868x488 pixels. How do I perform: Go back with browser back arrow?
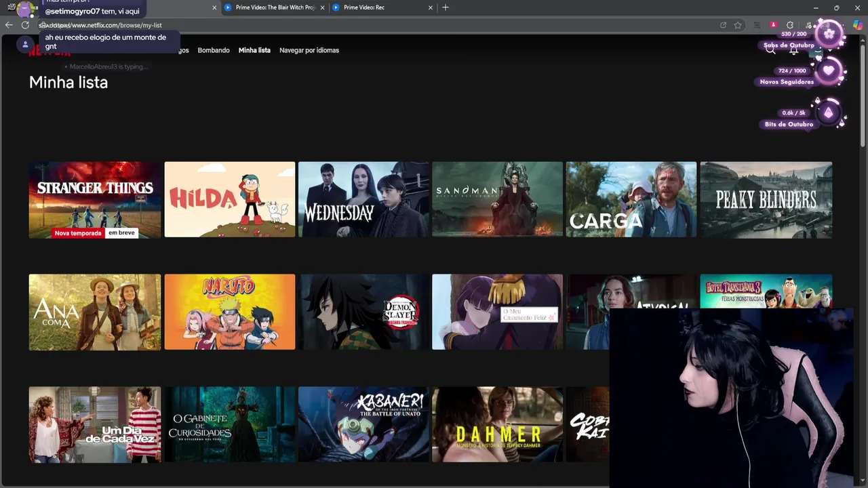(x=9, y=25)
